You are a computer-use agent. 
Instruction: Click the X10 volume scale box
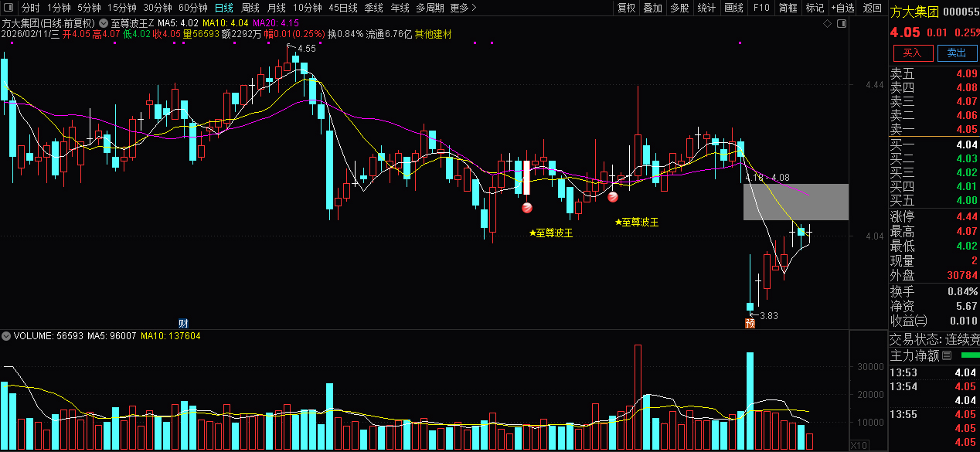858,446
